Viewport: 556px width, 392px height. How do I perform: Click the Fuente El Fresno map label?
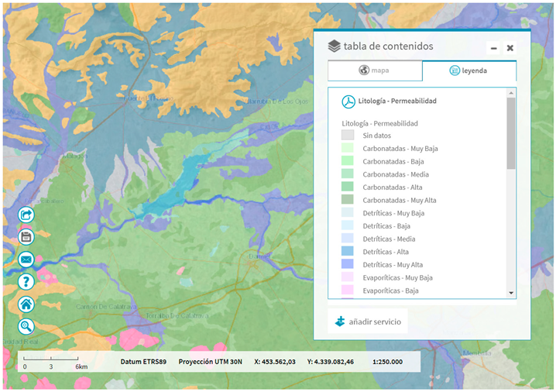(149, 98)
